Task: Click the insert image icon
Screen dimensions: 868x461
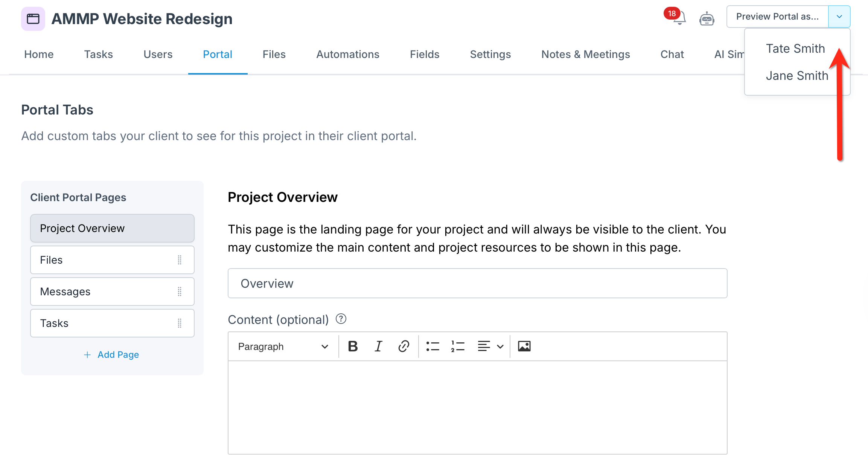Action: click(524, 346)
